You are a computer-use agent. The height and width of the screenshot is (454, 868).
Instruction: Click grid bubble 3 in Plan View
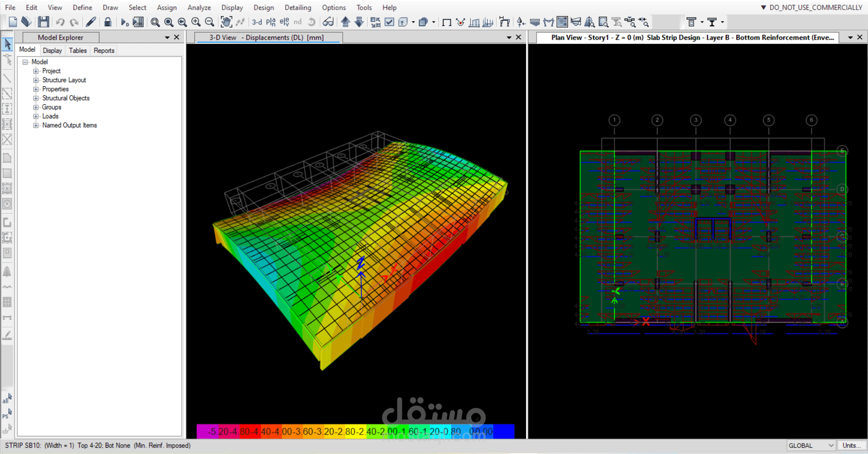(x=696, y=120)
